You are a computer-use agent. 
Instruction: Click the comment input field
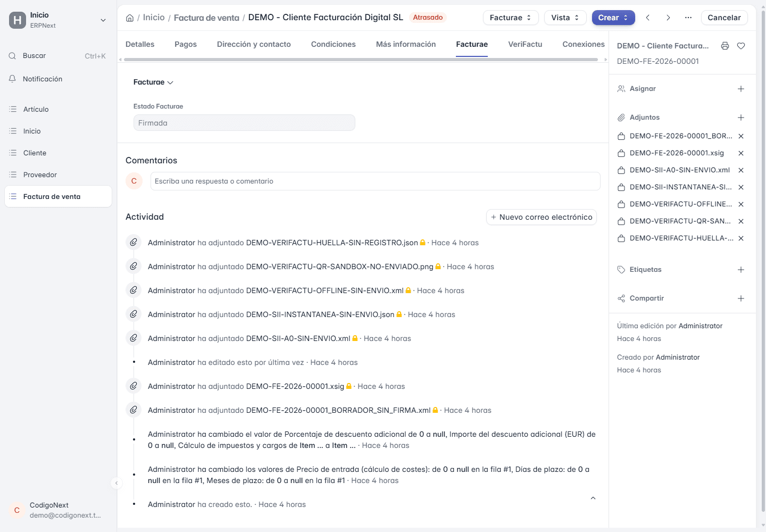tap(375, 181)
